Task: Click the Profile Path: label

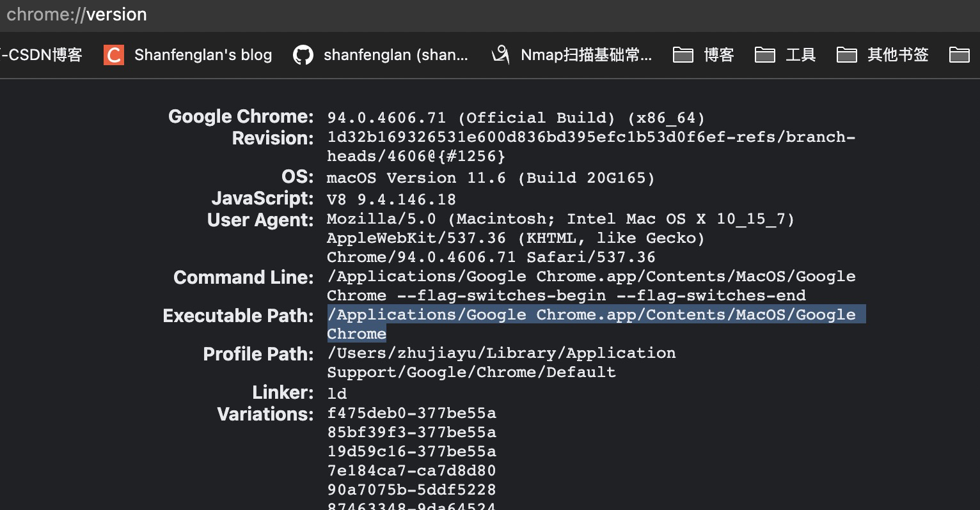Action: [x=258, y=354]
